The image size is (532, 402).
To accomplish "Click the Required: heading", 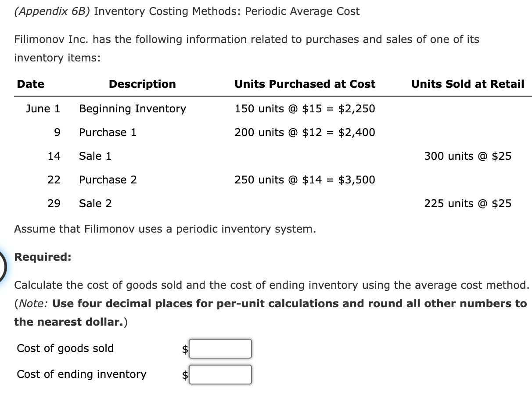I will pyautogui.click(x=42, y=257).
